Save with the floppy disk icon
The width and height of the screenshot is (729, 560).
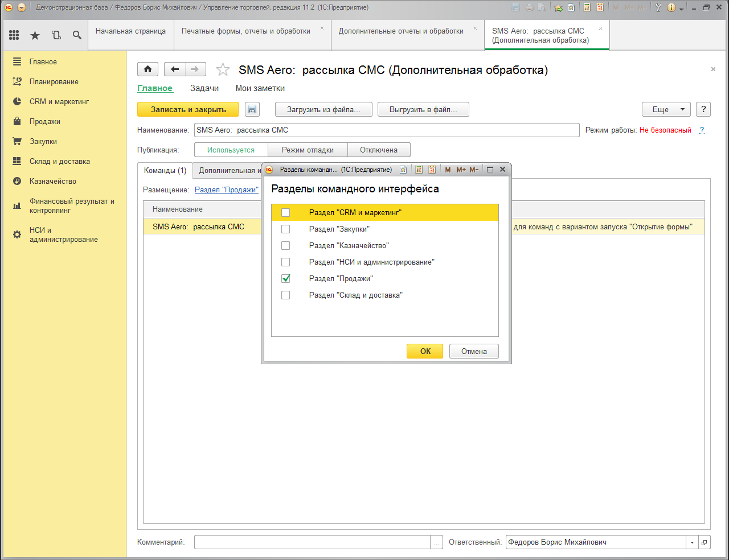[x=252, y=109]
